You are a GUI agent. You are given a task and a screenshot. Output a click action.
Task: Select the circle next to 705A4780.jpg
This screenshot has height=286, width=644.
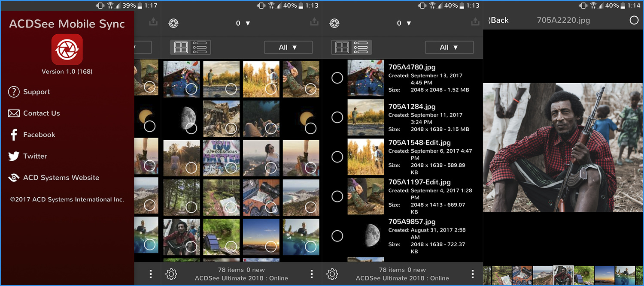[x=337, y=78]
